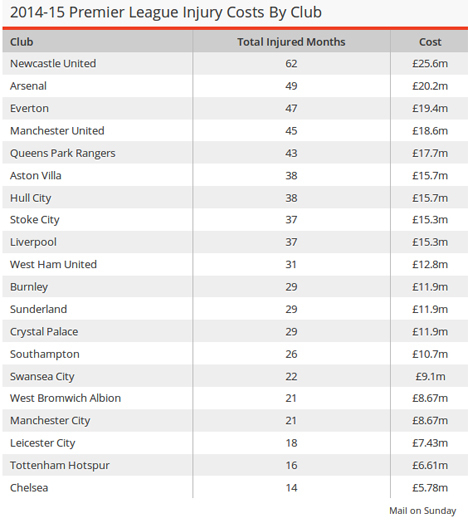Select West Ham United's £12.8m cost
The image size is (468, 528).
point(430,264)
